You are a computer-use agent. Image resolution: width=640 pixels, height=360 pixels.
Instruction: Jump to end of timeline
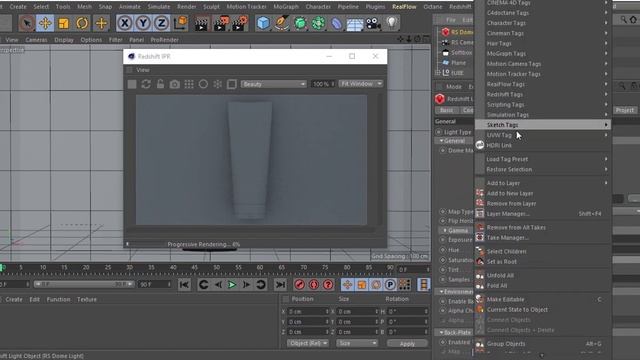(280, 285)
